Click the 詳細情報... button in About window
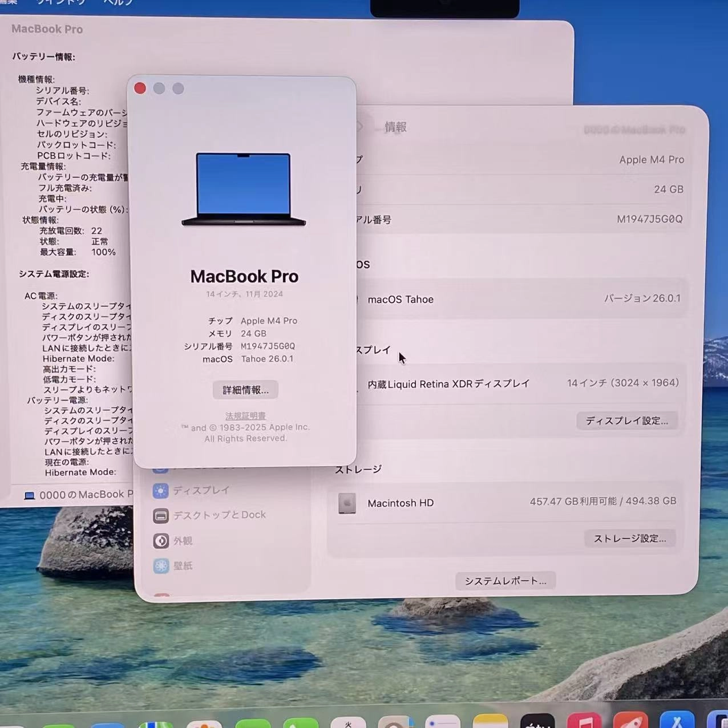This screenshot has height=728, width=728. tap(245, 390)
